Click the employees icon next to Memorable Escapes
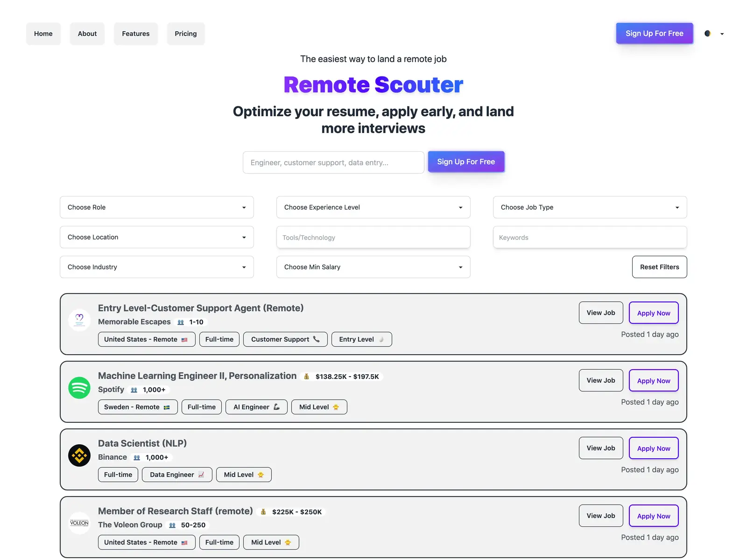This screenshot has height=560, width=747. tap(181, 322)
